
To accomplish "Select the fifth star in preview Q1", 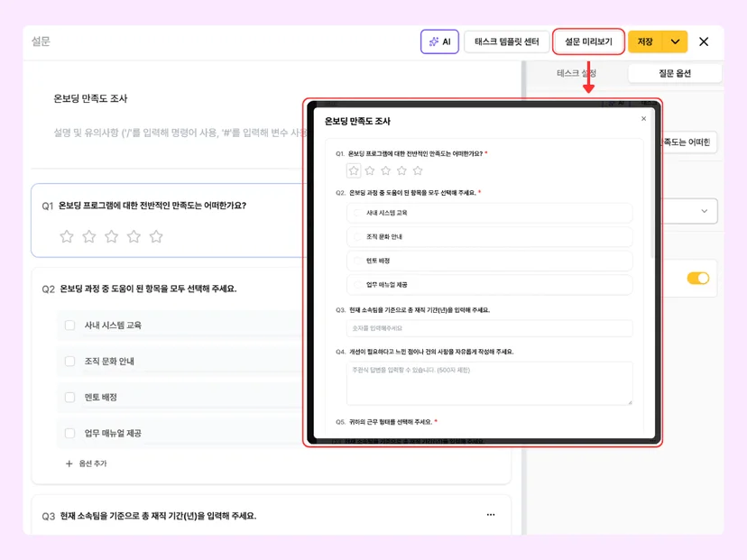I will click(x=418, y=170).
